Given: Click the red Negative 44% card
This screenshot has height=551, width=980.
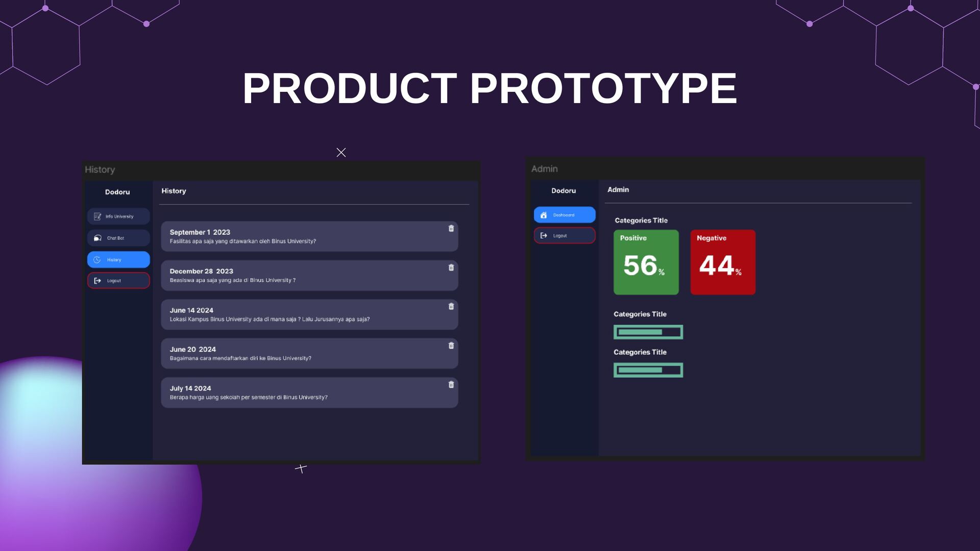Looking at the screenshot, I should (x=723, y=262).
